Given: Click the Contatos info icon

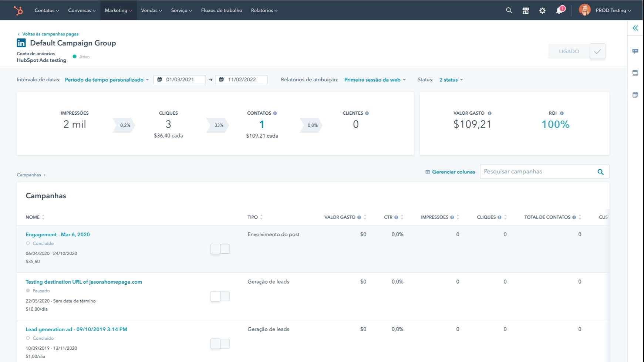Looking at the screenshot, I should pos(275,113).
